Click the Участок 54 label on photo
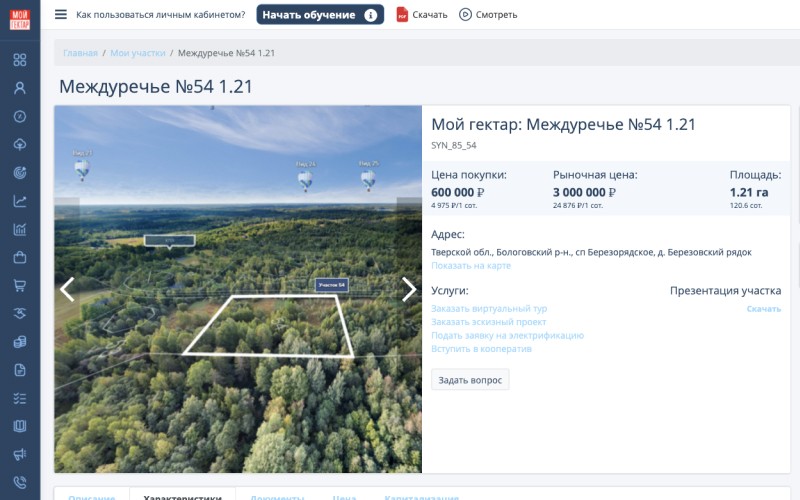Viewport: 800px width, 500px height. click(331, 285)
